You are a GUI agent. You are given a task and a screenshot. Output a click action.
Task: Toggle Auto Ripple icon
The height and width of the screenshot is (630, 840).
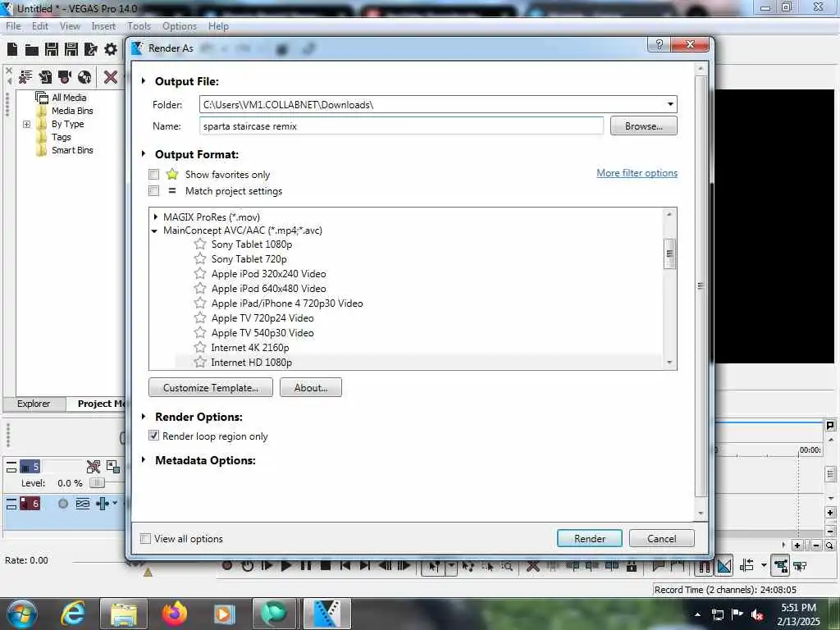(746, 565)
